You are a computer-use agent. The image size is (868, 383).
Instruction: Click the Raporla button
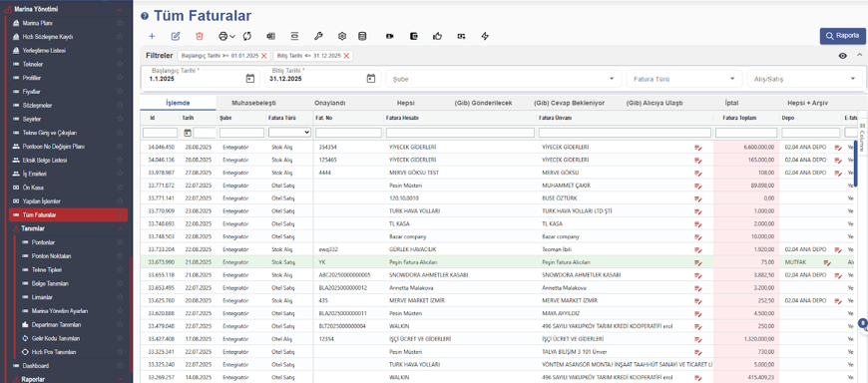tap(842, 36)
